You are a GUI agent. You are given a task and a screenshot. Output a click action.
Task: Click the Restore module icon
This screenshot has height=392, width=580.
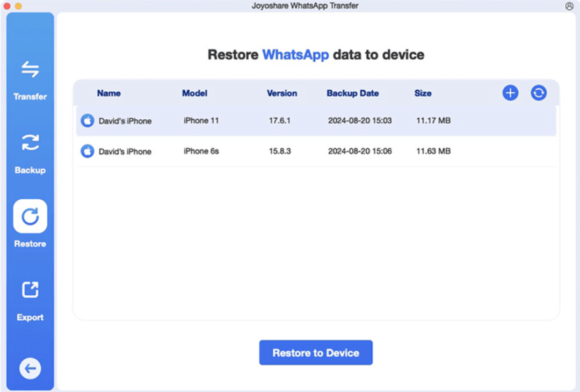tap(30, 216)
